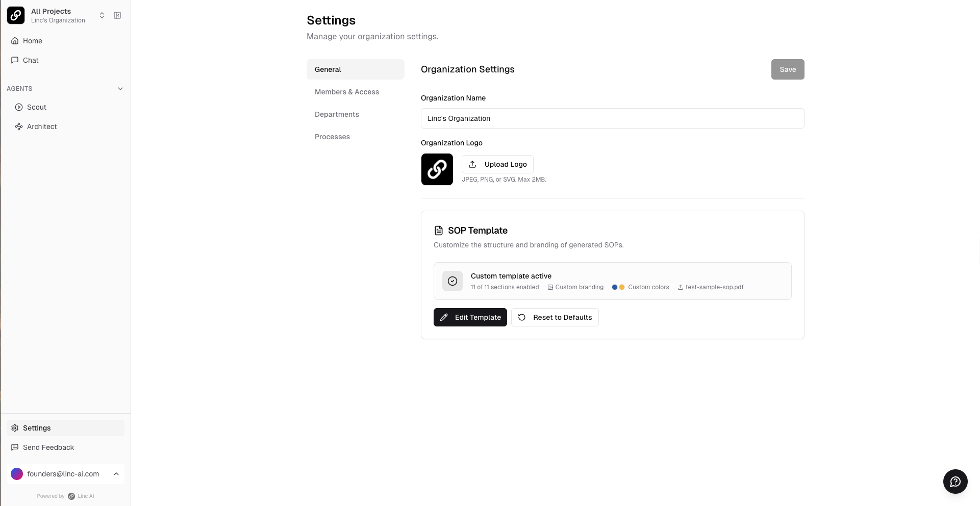The width and height of the screenshot is (980, 506).
Task: Click the collapse sidebar panel icon
Action: (117, 15)
